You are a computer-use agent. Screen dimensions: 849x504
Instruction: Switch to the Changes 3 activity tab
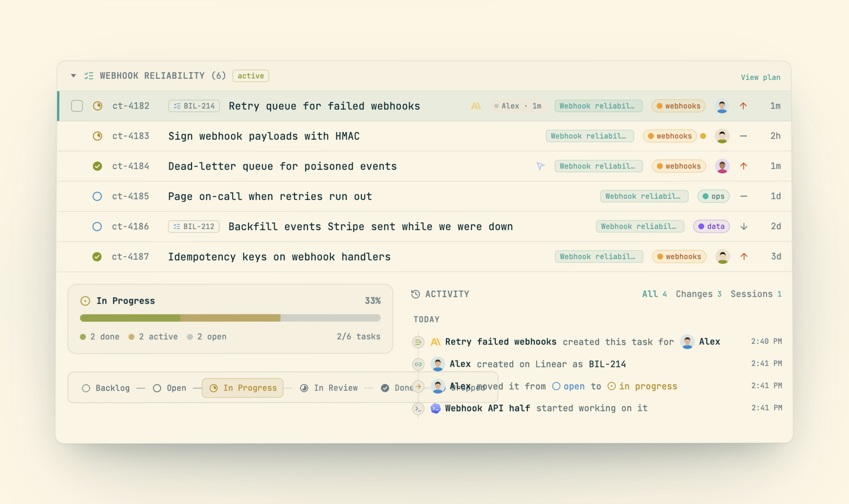click(x=699, y=294)
